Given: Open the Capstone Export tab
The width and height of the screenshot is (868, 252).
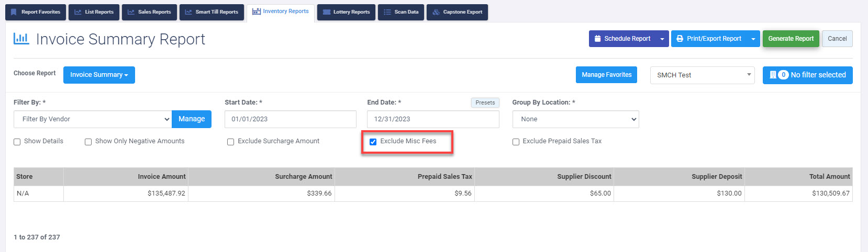Looking at the screenshot, I should pyautogui.click(x=457, y=12).
